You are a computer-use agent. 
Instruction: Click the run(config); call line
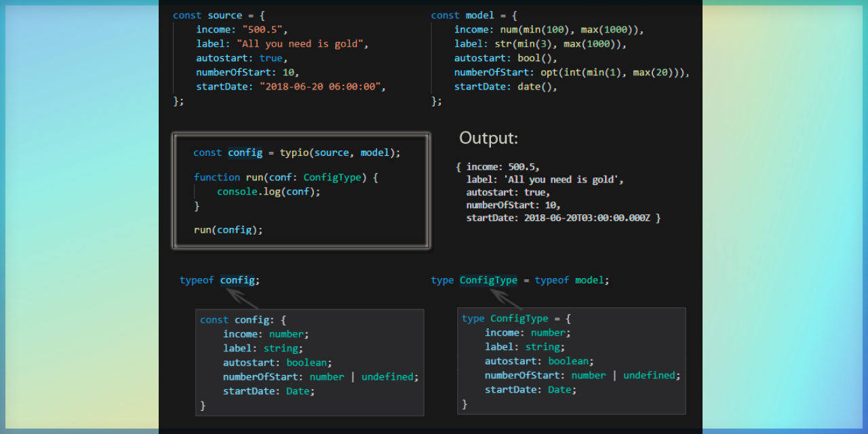coord(228,230)
